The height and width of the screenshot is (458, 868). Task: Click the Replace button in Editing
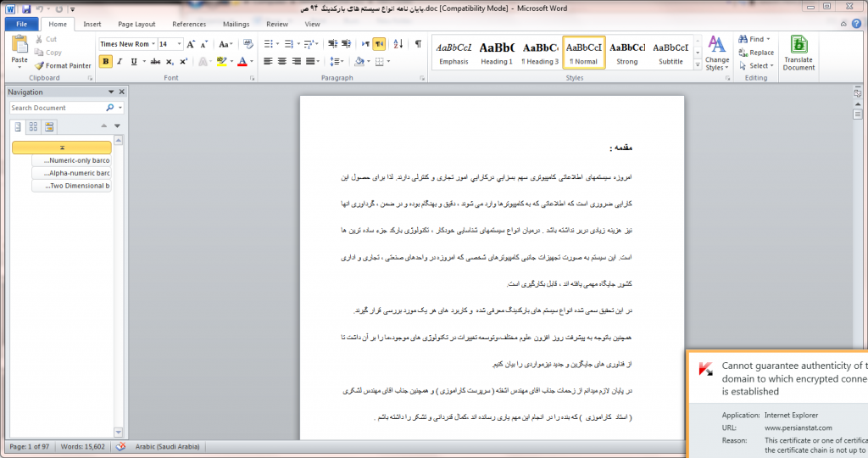click(756, 53)
